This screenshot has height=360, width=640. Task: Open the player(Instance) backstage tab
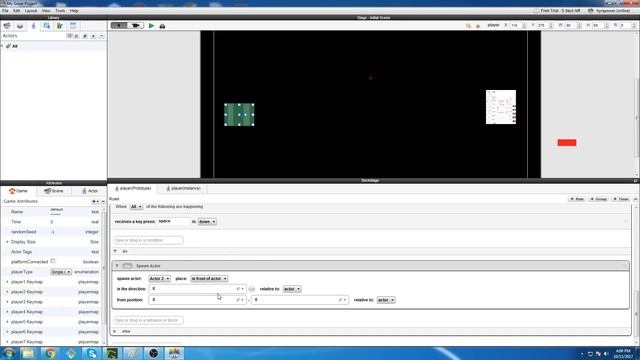(x=183, y=189)
